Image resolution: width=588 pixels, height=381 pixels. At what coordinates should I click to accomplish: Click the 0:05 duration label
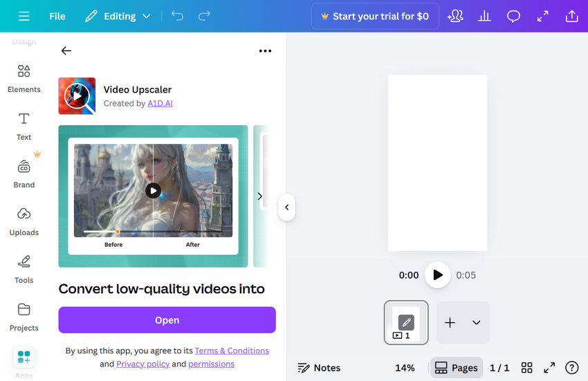(x=466, y=275)
